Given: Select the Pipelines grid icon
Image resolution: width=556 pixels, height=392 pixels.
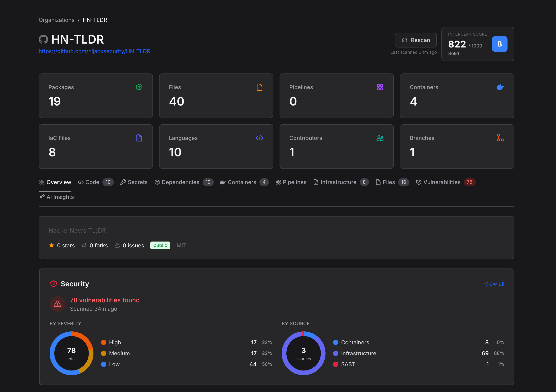Looking at the screenshot, I should pos(380,87).
